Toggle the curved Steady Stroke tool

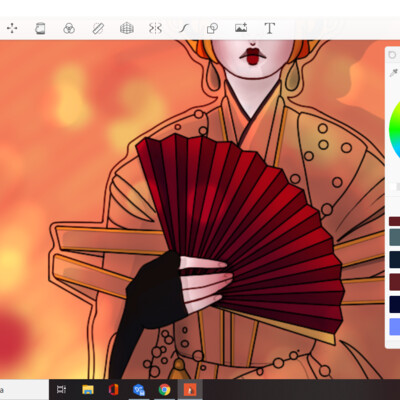pos(184,28)
